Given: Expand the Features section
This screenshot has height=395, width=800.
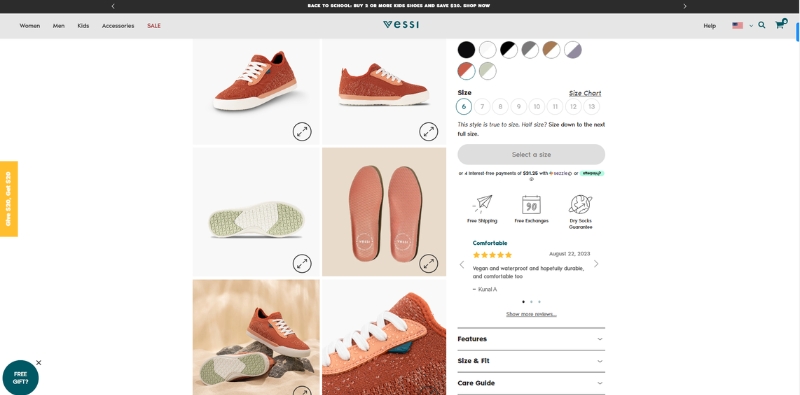Looking at the screenshot, I should click(531, 339).
